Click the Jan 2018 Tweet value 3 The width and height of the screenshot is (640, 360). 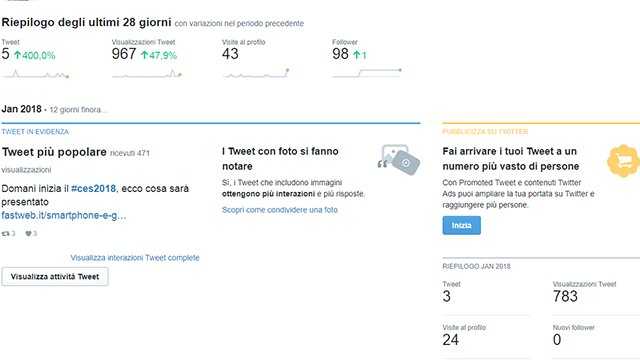(x=447, y=296)
